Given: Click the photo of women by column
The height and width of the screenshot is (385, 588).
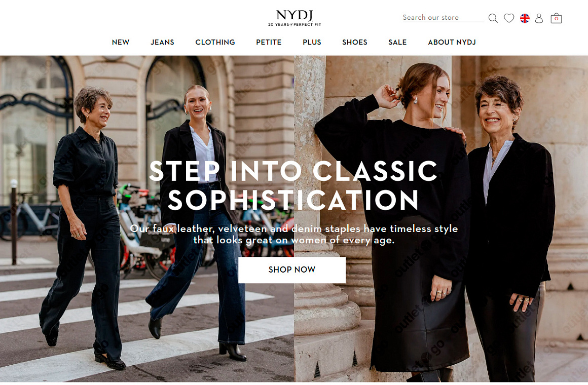Looking at the screenshot, I should click(x=441, y=218).
